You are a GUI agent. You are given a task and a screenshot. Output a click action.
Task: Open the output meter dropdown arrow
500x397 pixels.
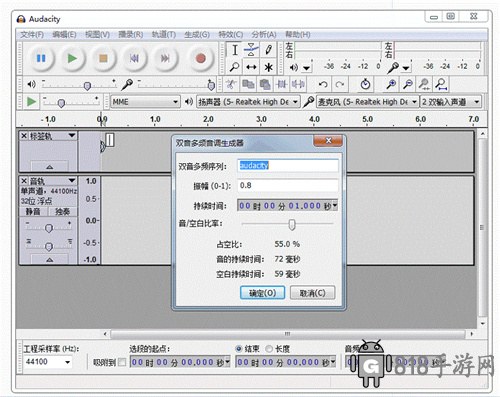pyautogui.click(x=307, y=68)
